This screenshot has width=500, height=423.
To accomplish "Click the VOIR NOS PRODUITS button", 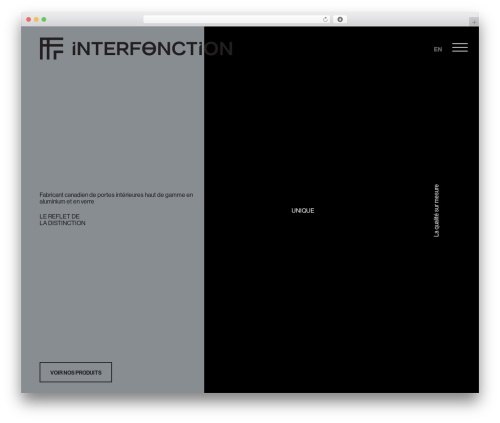I will 76,372.
